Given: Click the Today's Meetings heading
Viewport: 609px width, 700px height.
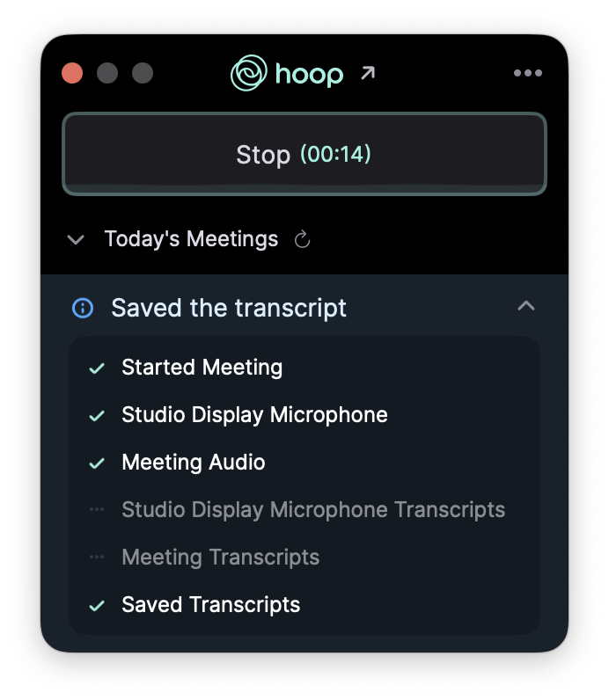Looking at the screenshot, I should (x=191, y=239).
